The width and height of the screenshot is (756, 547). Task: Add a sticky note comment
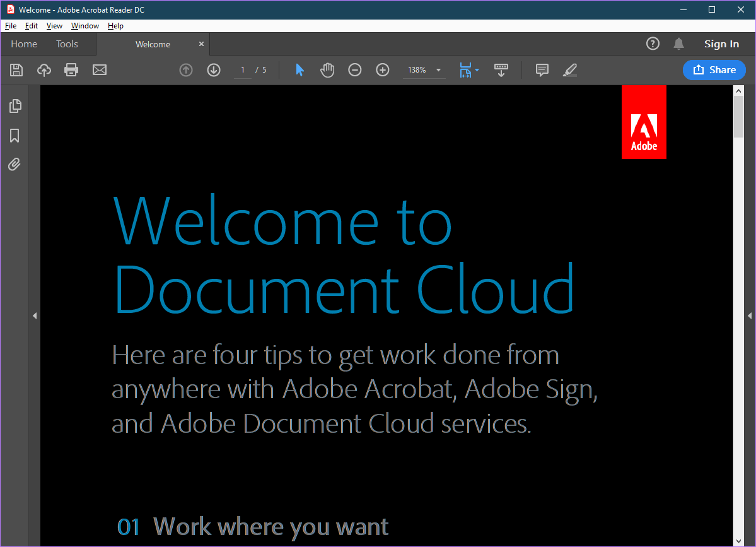542,70
